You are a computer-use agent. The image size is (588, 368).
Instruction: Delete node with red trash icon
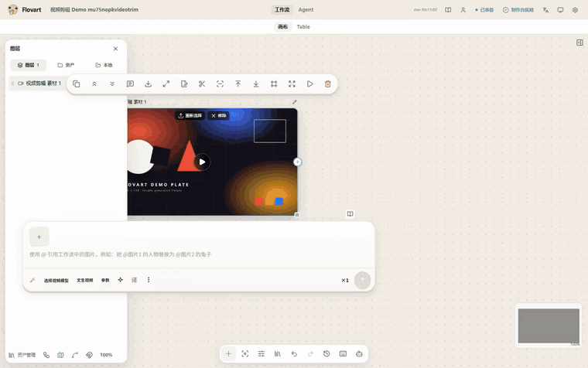click(328, 84)
